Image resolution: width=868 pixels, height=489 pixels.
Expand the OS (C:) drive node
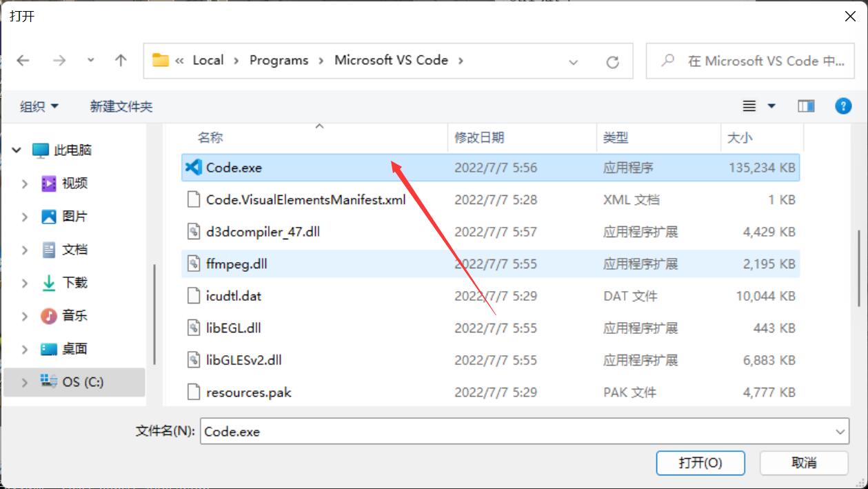tap(25, 382)
